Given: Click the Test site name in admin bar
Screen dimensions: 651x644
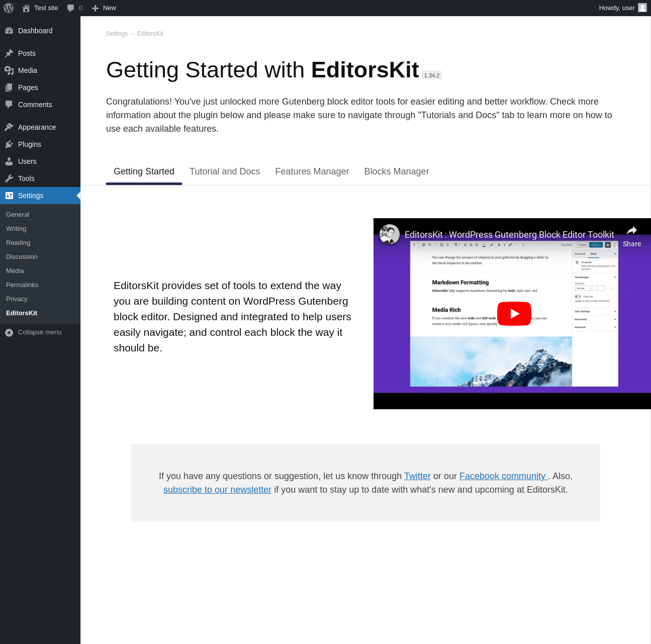Looking at the screenshot, I should (46, 8).
